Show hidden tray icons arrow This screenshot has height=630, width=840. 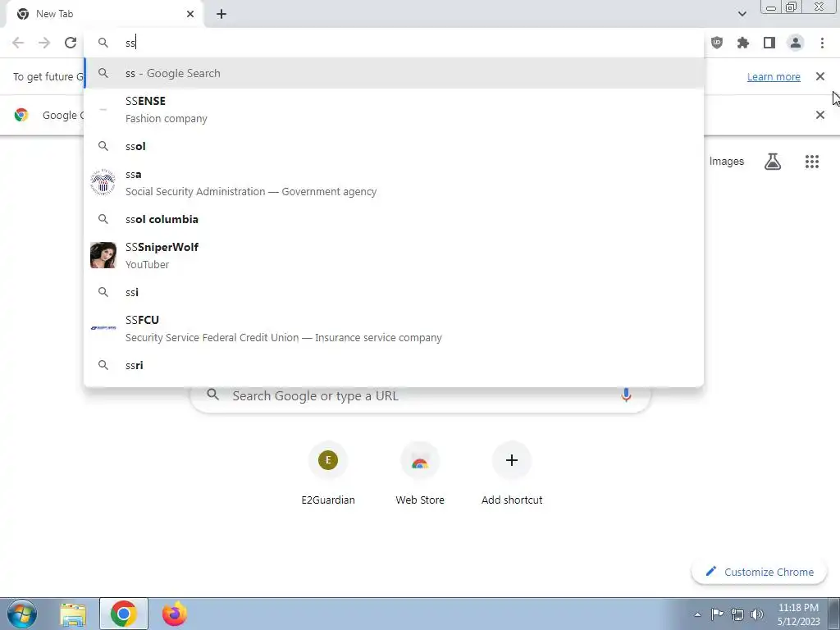697,614
